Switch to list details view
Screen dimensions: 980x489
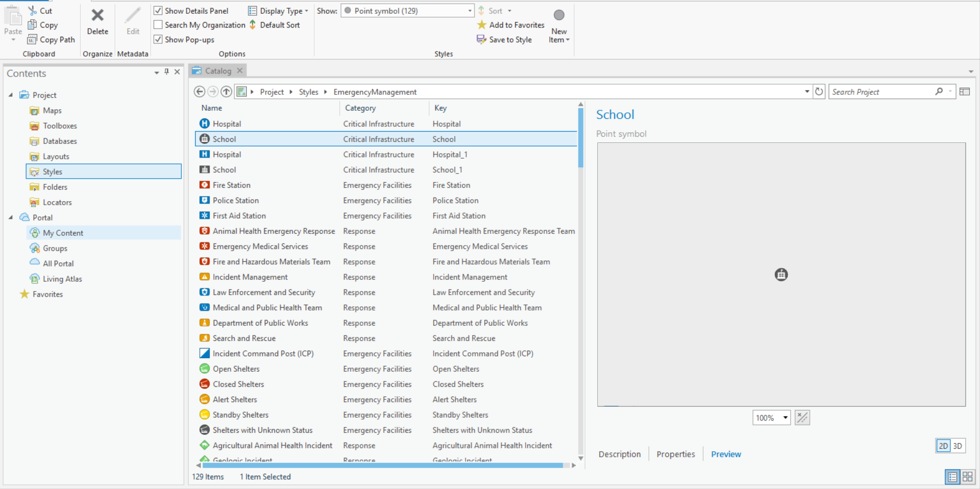pyautogui.click(x=952, y=477)
